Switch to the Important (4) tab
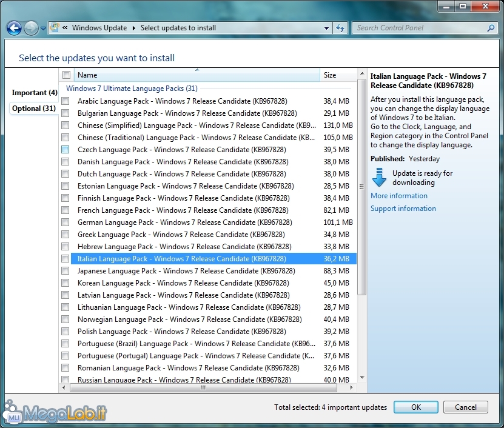Image resolution: width=504 pixels, height=428 pixels. click(x=35, y=93)
